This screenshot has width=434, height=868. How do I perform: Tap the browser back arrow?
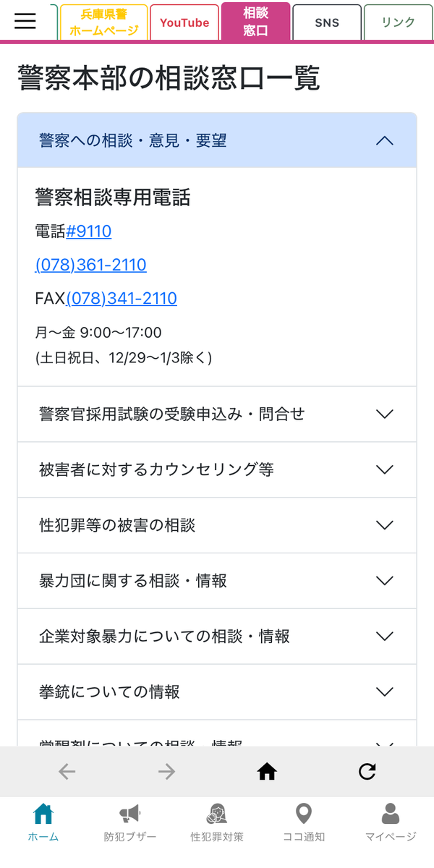coord(67,772)
